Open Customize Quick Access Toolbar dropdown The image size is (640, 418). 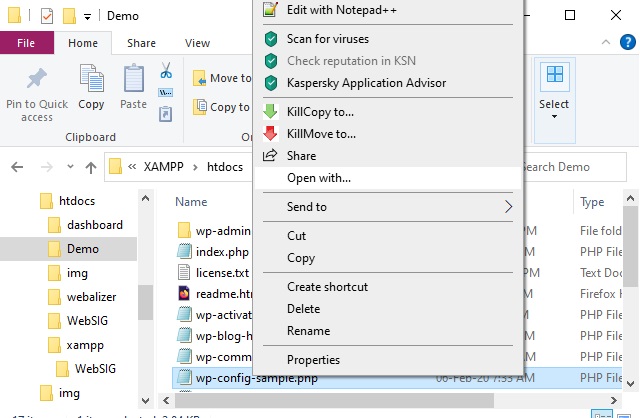87,17
